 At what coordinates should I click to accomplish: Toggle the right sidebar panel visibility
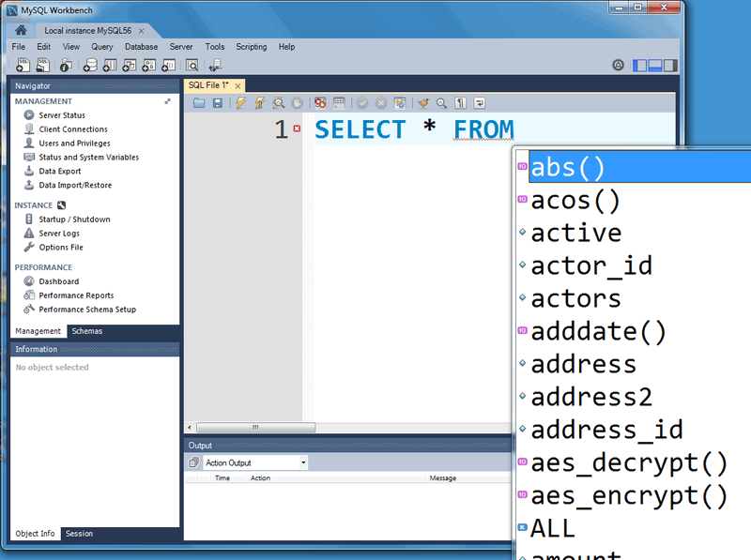670,65
